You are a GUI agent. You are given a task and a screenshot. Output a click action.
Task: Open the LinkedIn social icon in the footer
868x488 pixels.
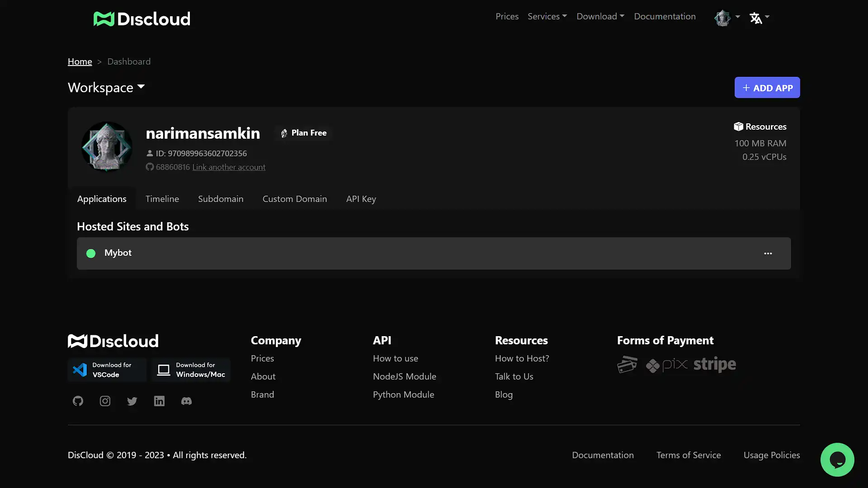(x=159, y=401)
